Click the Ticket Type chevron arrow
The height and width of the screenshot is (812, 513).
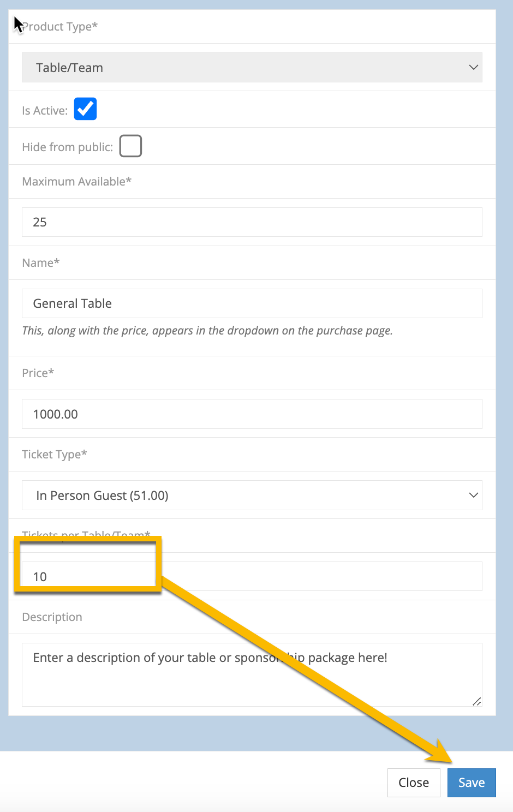coord(473,495)
